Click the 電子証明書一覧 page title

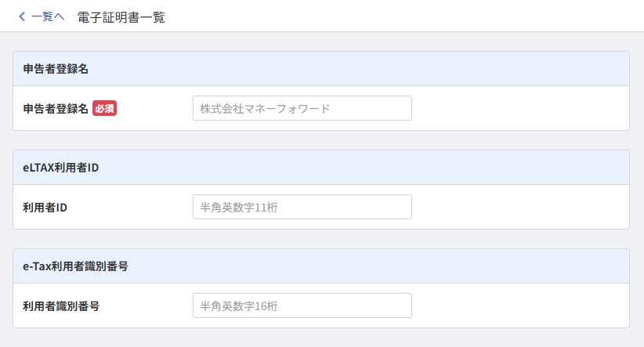click(x=121, y=16)
